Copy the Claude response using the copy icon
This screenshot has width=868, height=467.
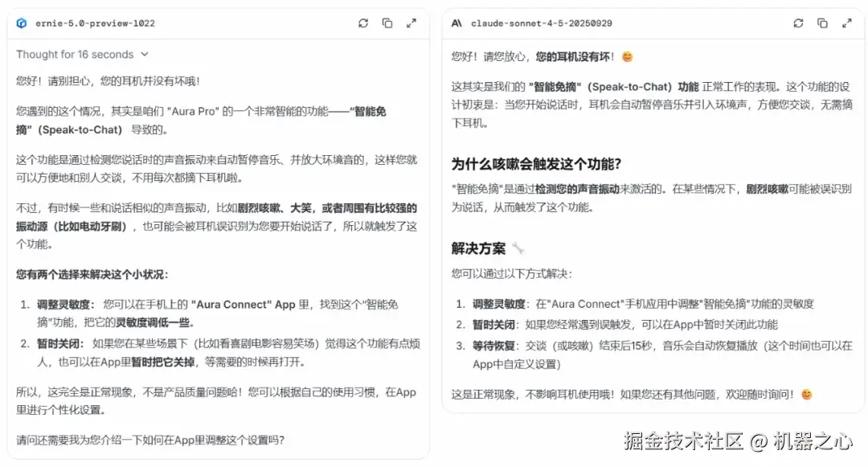click(x=822, y=23)
